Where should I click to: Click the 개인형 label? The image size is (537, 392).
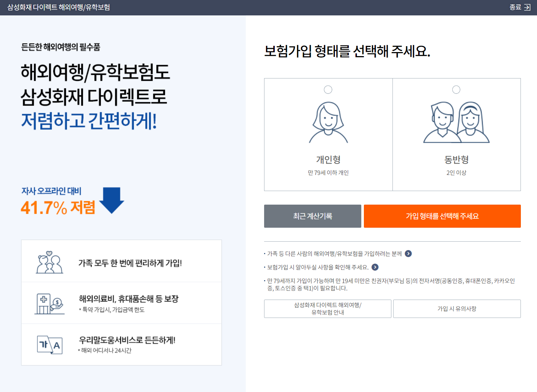[x=328, y=160]
